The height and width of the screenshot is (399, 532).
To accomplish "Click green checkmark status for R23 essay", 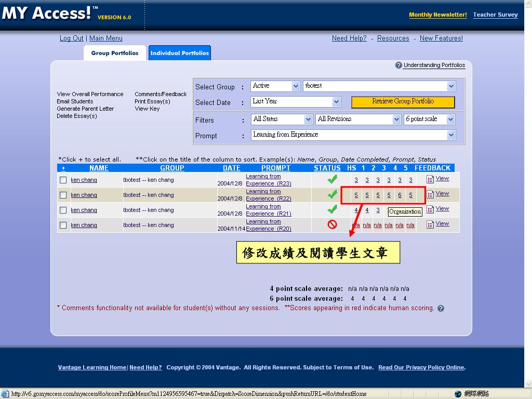I will pyautogui.click(x=332, y=179).
